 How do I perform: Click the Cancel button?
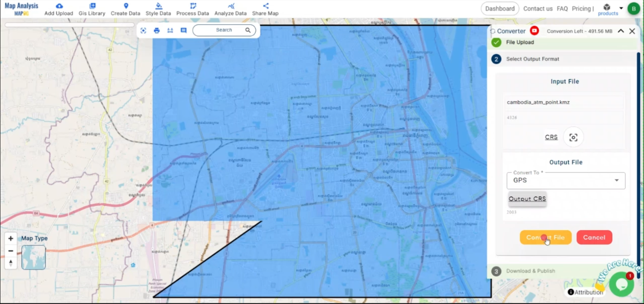coord(594,238)
